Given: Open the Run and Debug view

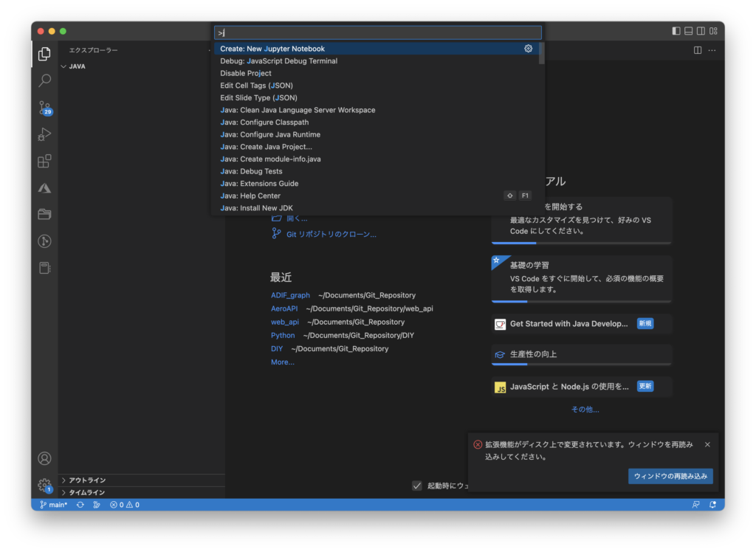Looking at the screenshot, I should [44, 134].
